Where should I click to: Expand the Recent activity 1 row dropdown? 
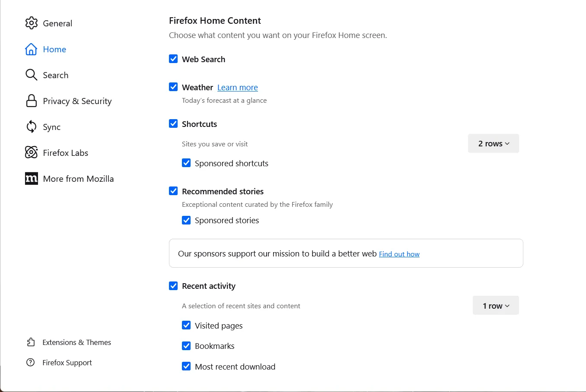pos(496,306)
